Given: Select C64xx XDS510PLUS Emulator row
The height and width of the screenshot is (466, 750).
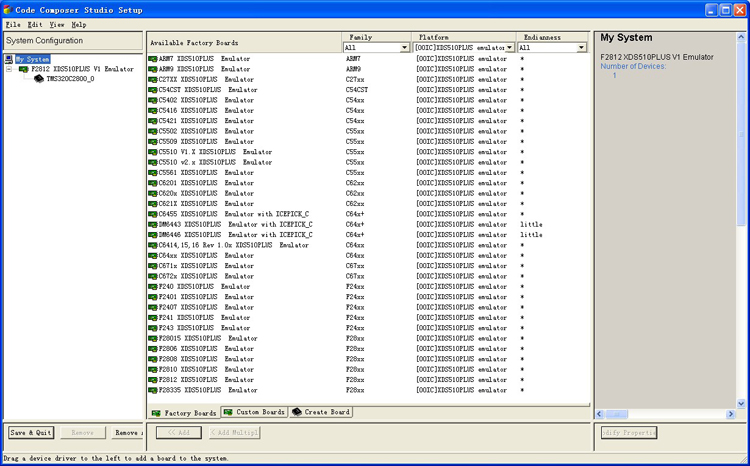Looking at the screenshot, I should 368,255.
